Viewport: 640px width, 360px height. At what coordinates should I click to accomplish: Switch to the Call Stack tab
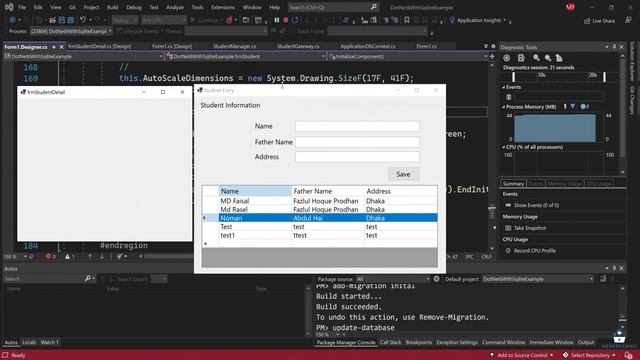coord(391,342)
